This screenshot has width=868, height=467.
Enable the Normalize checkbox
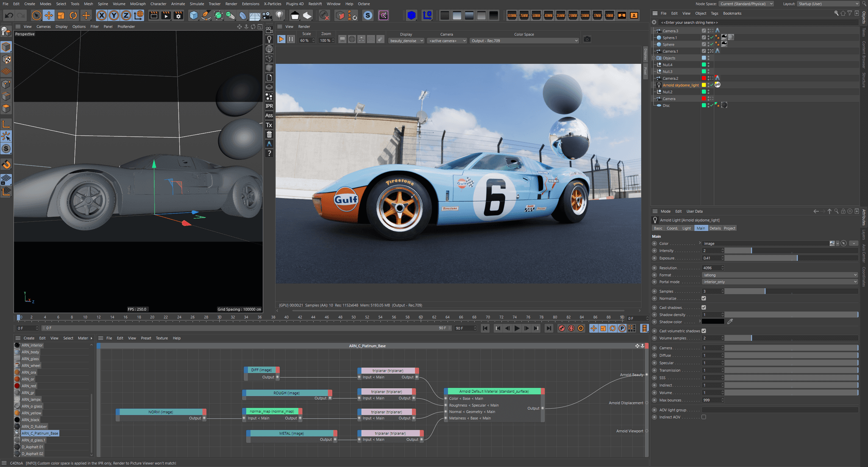click(704, 298)
